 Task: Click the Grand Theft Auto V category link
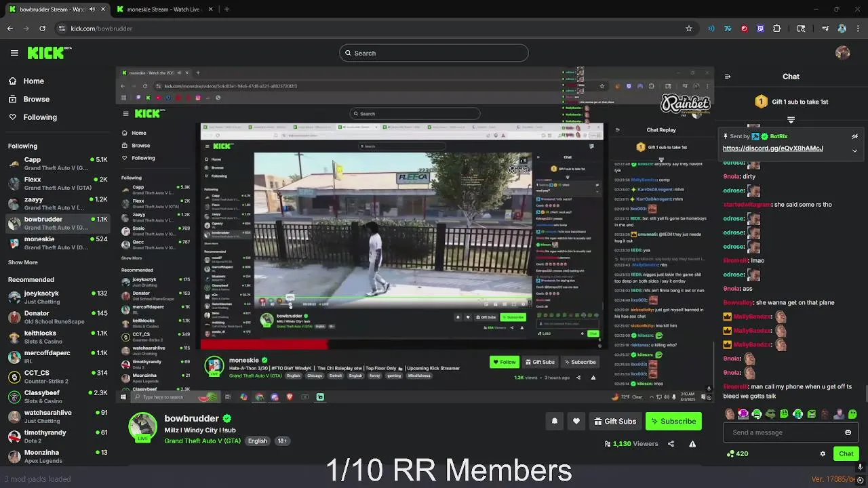pos(202,441)
